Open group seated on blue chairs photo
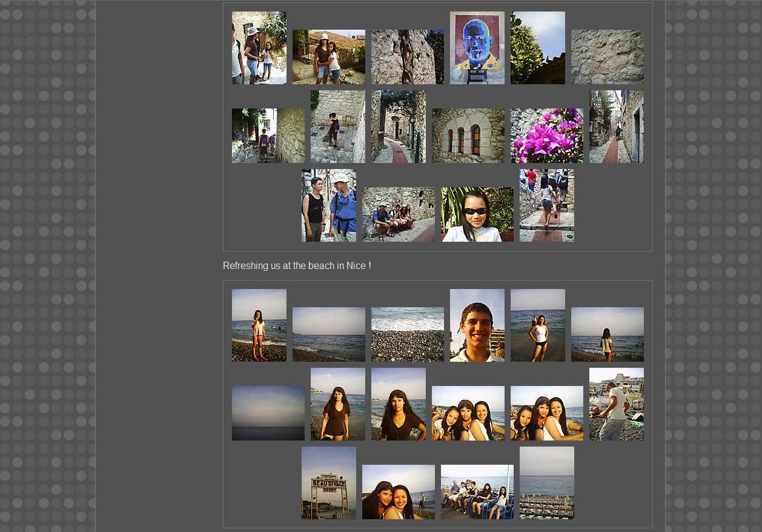The width and height of the screenshot is (762, 532). [477, 492]
